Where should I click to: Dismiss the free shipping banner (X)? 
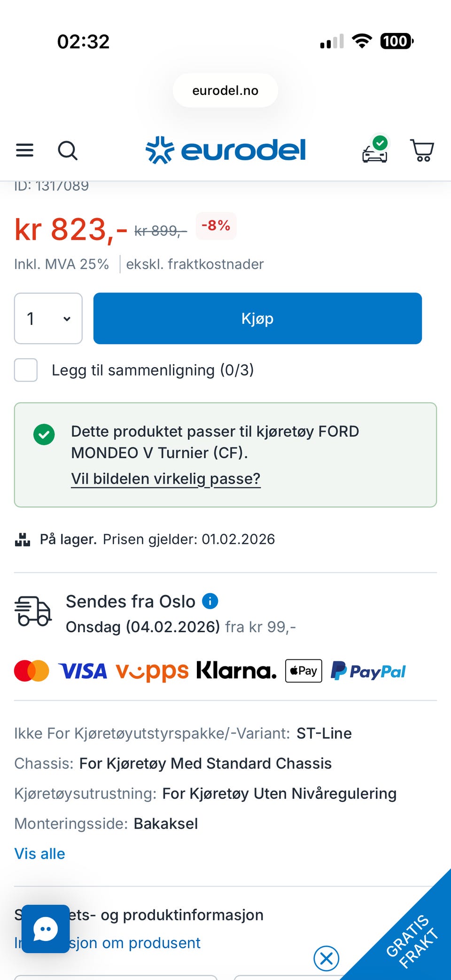pyautogui.click(x=327, y=958)
